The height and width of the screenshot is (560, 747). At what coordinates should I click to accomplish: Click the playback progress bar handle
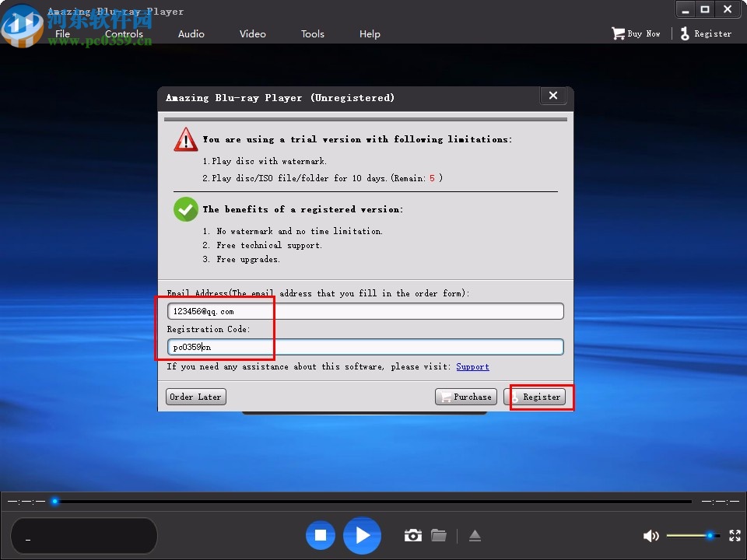(55, 501)
